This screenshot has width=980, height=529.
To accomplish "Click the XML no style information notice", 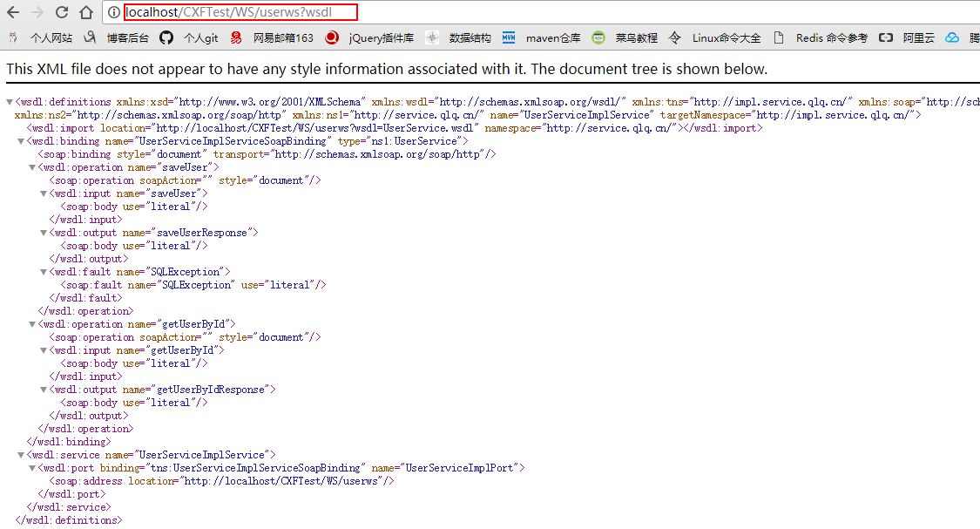I will pos(387,69).
